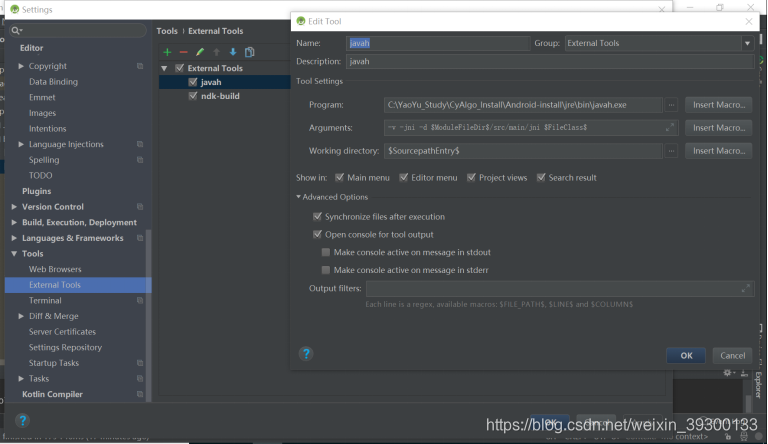Click project-level icon next to Language Injections
This screenshot has height=444, width=768.
tap(140, 144)
